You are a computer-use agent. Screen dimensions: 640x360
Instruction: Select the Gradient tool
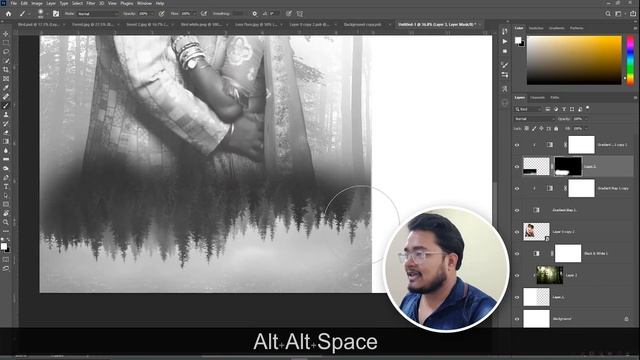(6, 142)
